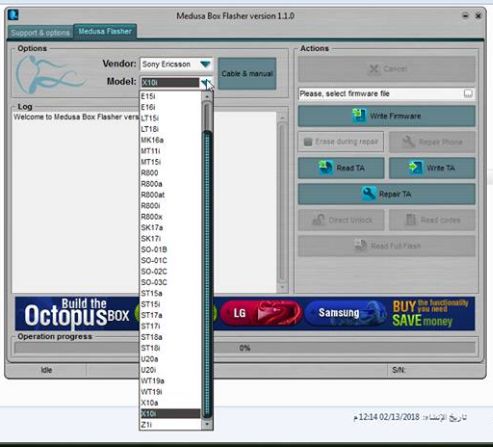Click the firmware file selection field
This screenshot has height=447, width=493.
(x=387, y=94)
